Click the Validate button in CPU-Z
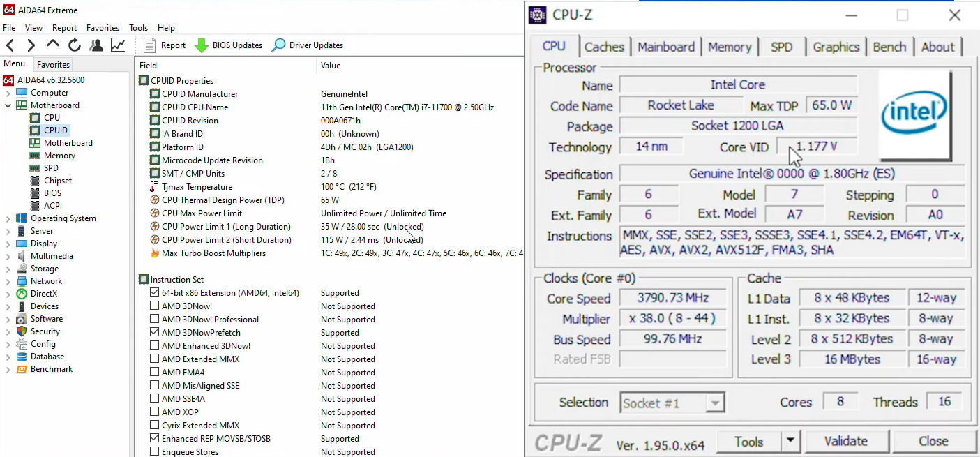Image resolution: width=980 pixels, height=457 pixels. click(x=846, y=441)
